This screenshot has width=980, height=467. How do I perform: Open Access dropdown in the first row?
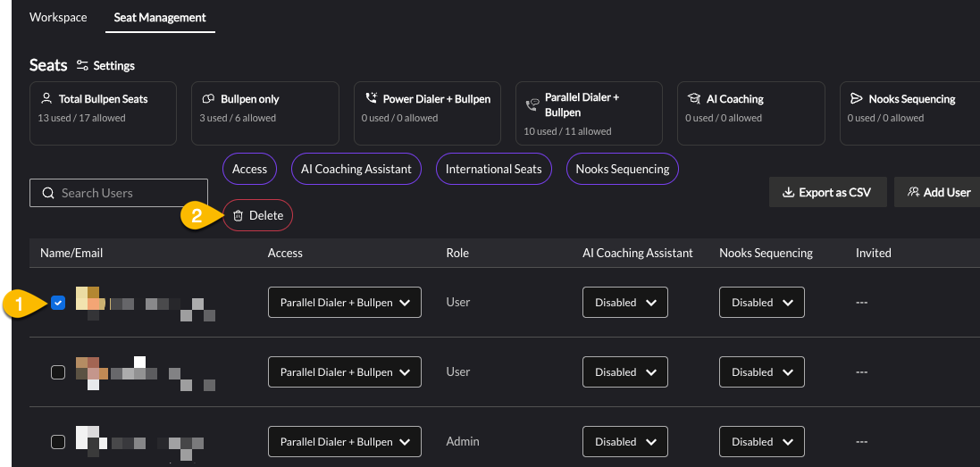pos(344,302)
